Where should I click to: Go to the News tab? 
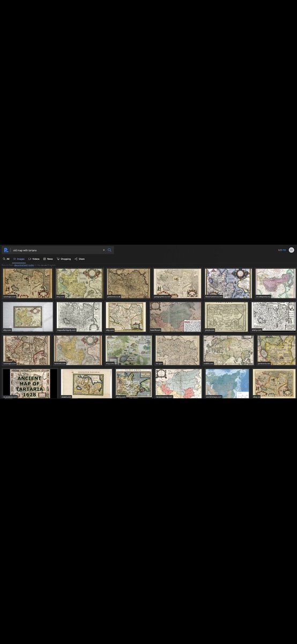[x=48, y=259]
